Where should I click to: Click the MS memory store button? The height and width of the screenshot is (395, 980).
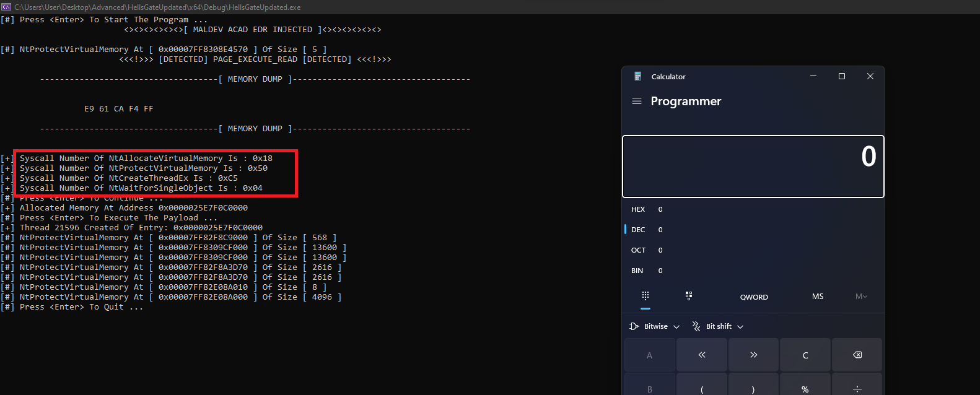point(818,297)
